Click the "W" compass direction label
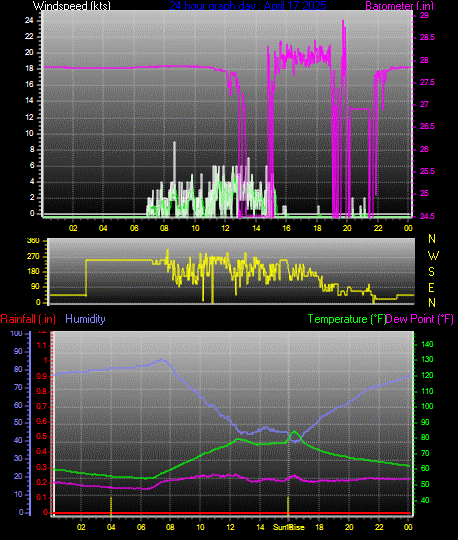Image resolution: width=458 pixels, height=540 pixels. coord(433,256)
